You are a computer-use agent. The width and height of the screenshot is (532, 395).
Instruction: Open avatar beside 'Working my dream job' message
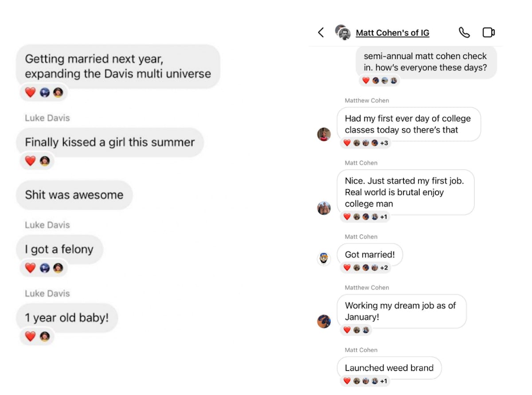[324, 321]
